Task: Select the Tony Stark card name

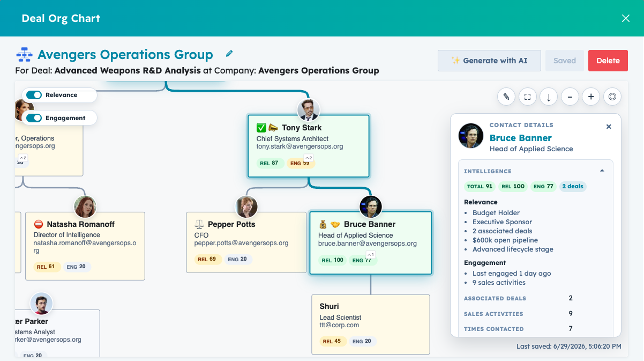Action: point(302,128)
